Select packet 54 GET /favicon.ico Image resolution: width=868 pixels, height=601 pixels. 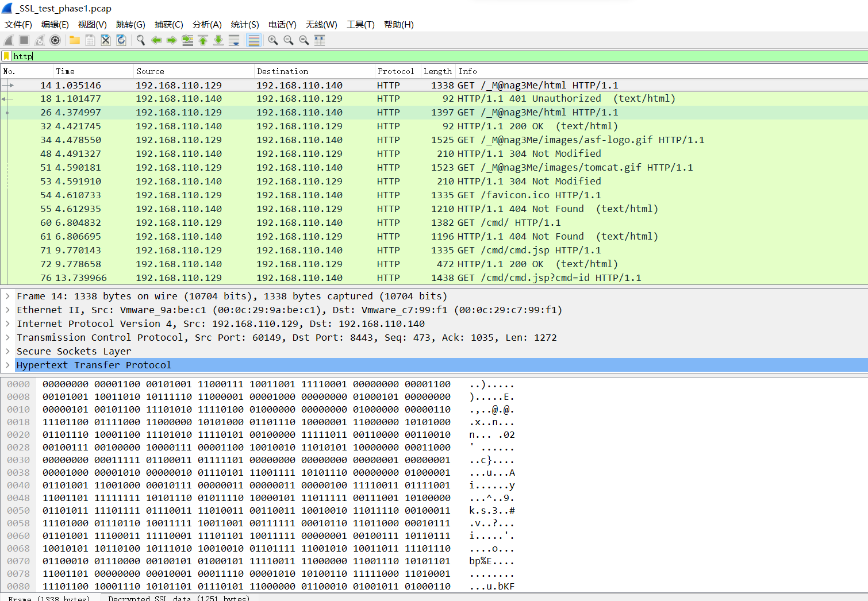(434, 195)
